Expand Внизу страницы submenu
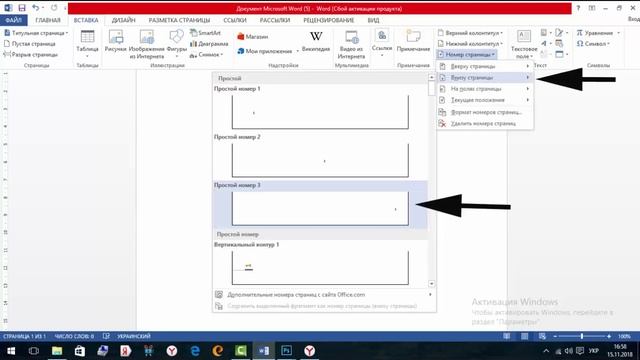This screenshot has width=640, height=360. pos(485,78)
